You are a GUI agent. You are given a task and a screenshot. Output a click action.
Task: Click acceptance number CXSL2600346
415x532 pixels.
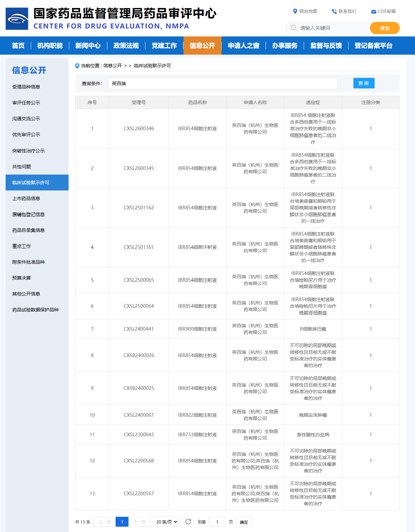coord(139,129)
